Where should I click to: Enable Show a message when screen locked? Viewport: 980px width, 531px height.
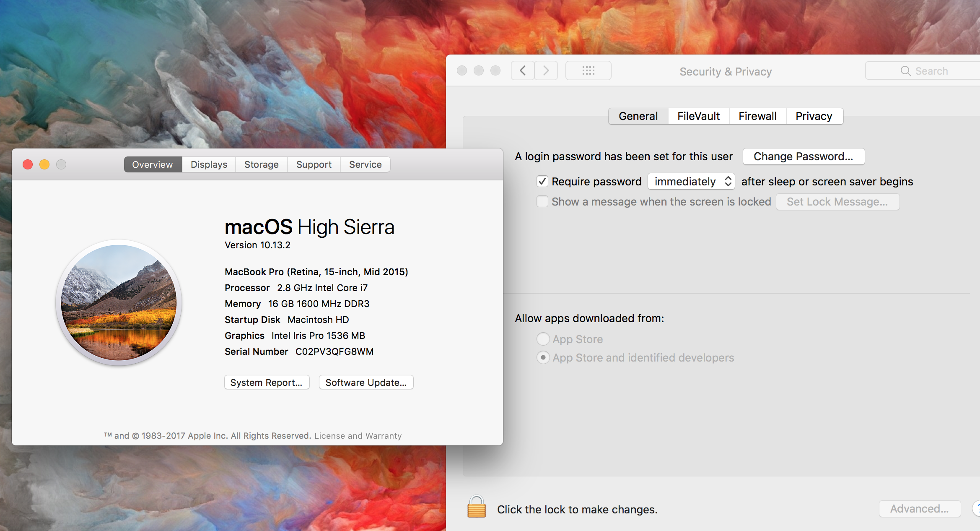click(542, 202)
